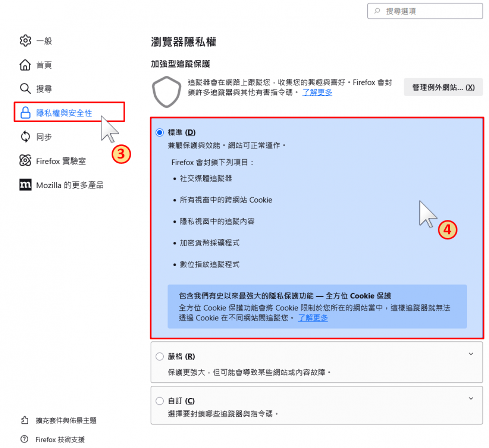Open Mozilla 的更多產品 page
Image resolution: width=489 pixels, height=448 pixels.
coord(61,185)
